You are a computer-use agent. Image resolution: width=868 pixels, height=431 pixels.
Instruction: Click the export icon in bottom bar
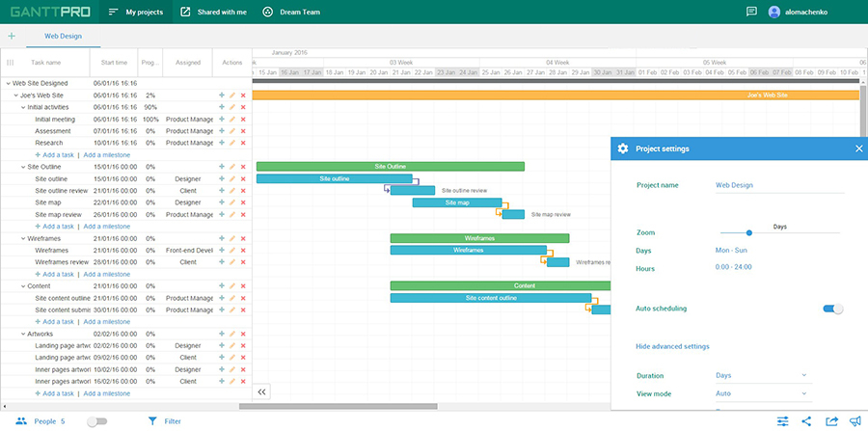(x=831, y=421)
